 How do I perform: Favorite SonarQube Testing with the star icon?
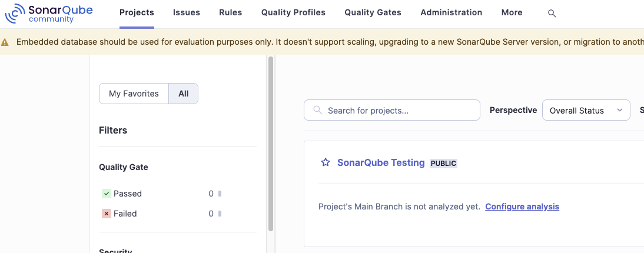(326, 162)
